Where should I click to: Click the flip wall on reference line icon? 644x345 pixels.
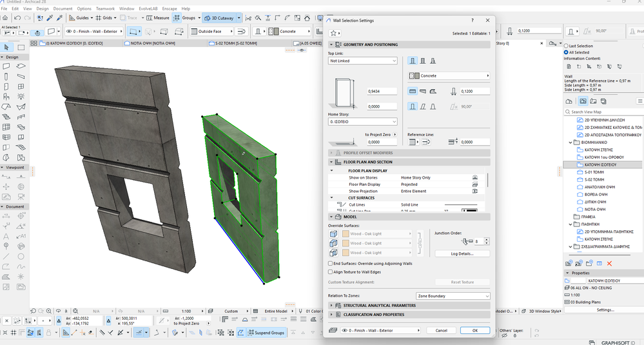pos(426,142)
